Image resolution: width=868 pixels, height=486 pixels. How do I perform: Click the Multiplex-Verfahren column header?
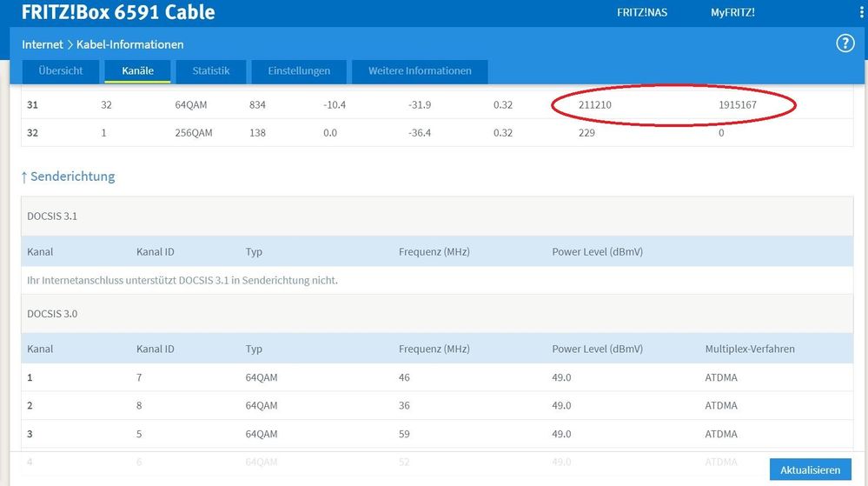749,349
